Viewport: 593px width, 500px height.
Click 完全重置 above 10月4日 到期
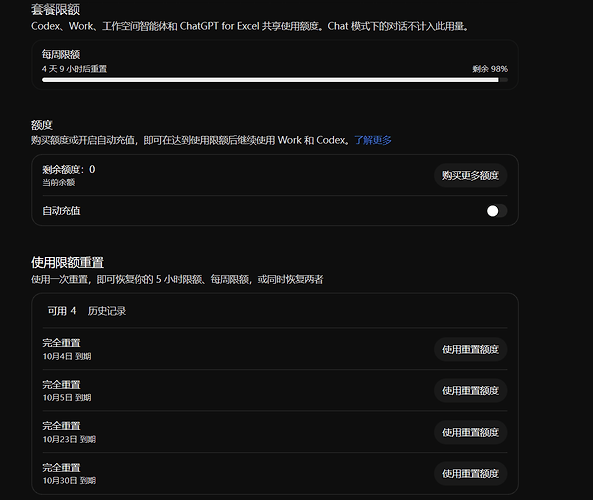61,343
